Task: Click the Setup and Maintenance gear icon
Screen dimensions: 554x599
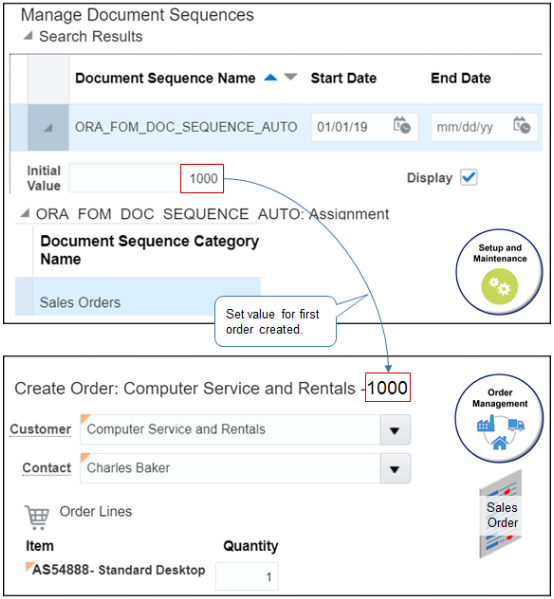Action: (499, 287)
